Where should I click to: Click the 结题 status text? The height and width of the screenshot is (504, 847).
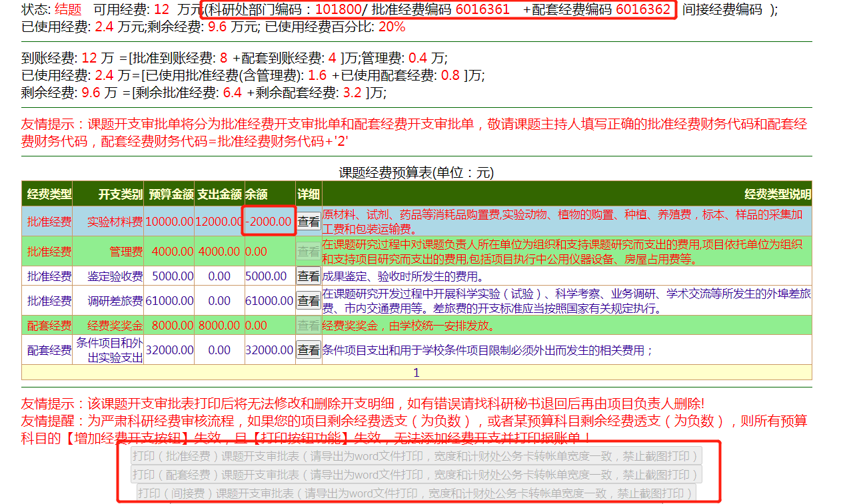(68, 9)
